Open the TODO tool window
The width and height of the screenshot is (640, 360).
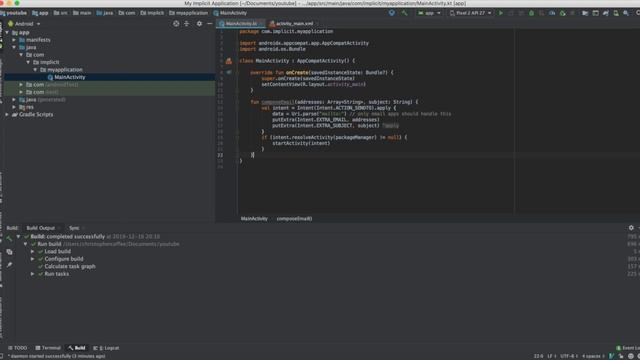pos(18,348)
